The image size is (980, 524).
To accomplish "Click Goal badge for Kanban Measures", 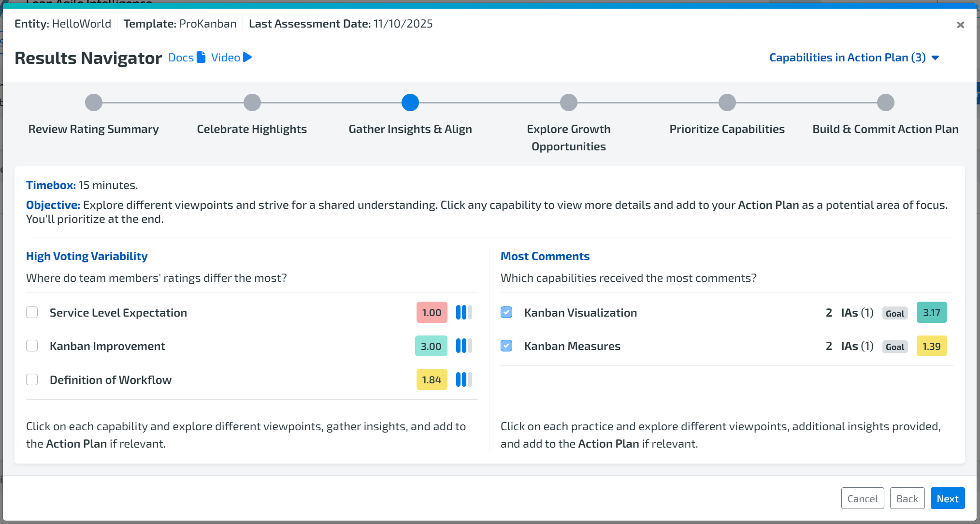I will point(894,347).
